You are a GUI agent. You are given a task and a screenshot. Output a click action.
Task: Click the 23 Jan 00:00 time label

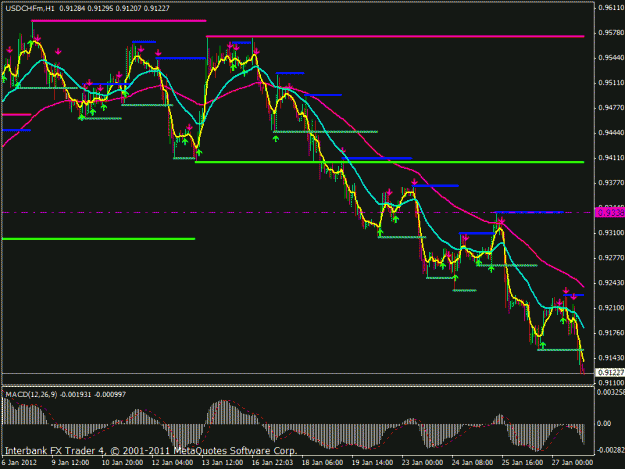click(422, 463)
